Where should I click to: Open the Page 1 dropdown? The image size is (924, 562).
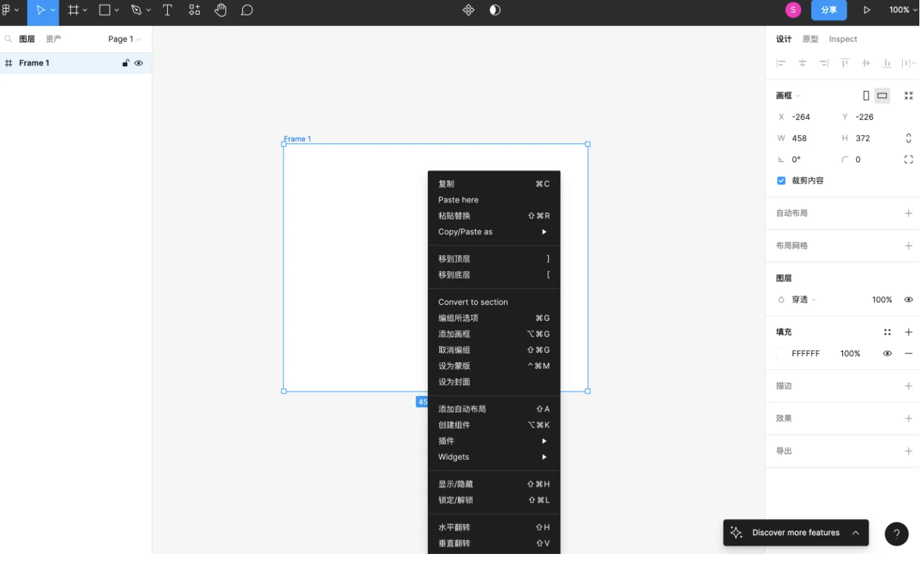[x=124, y=39]
